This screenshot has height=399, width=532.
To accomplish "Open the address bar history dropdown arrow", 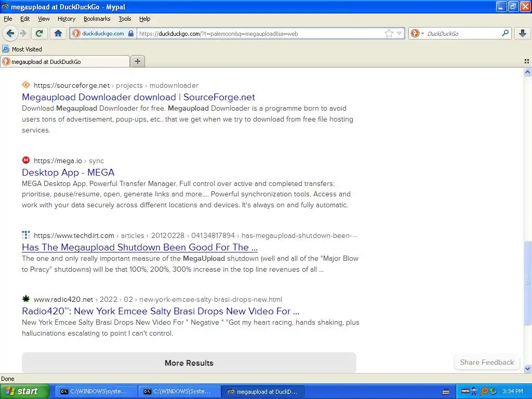I will pyautogui.click(x=400, y=33).
